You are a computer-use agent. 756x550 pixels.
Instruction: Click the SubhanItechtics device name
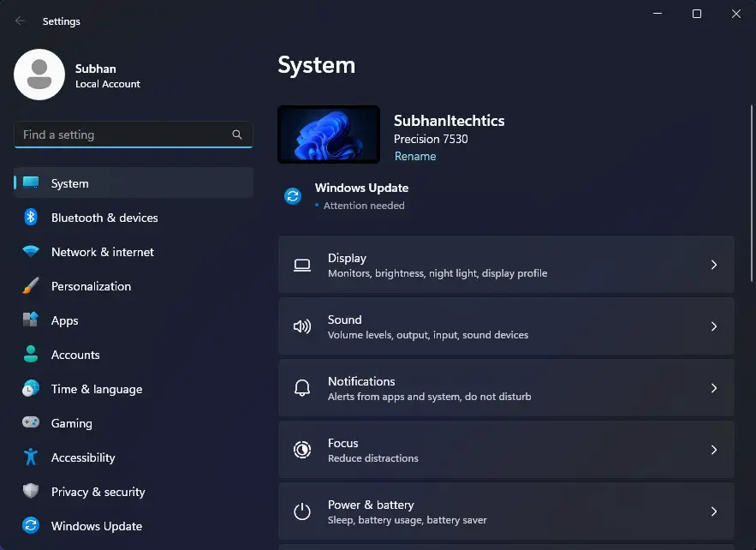(x=449, y=121)
